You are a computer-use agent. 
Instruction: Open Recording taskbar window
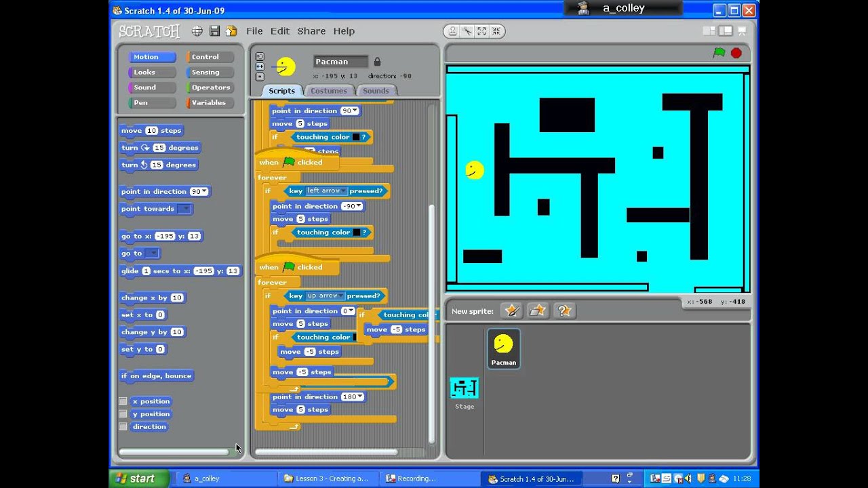429,479
